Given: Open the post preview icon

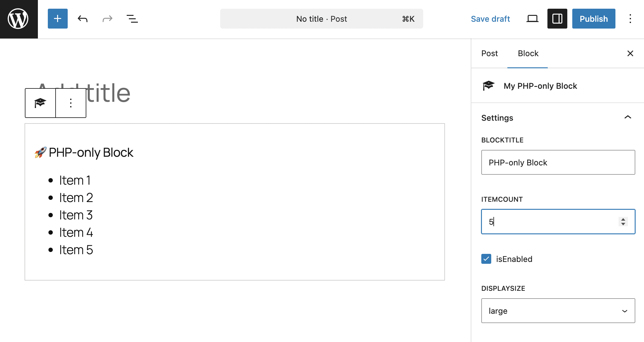Looking at the screenshot, I should point(532,19).
